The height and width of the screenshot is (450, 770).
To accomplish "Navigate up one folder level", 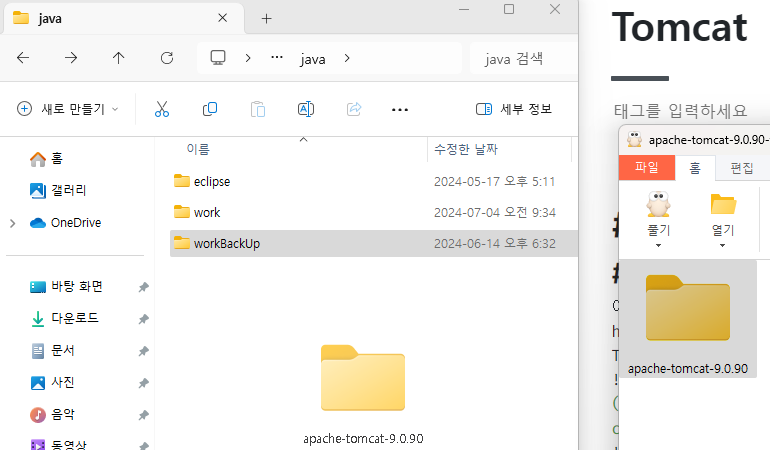I will tap(118, 58).
